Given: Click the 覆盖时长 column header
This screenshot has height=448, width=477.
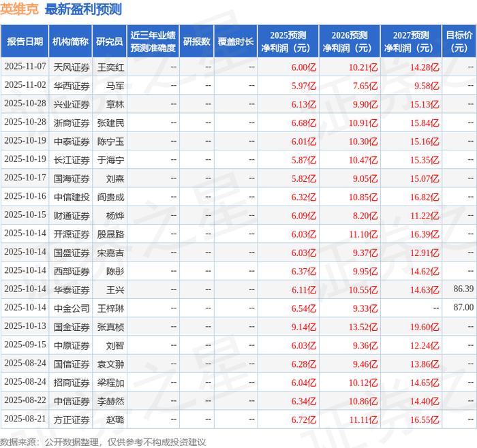Looking at the screenshot, I should pyautogui.click(x=236, y=42).
